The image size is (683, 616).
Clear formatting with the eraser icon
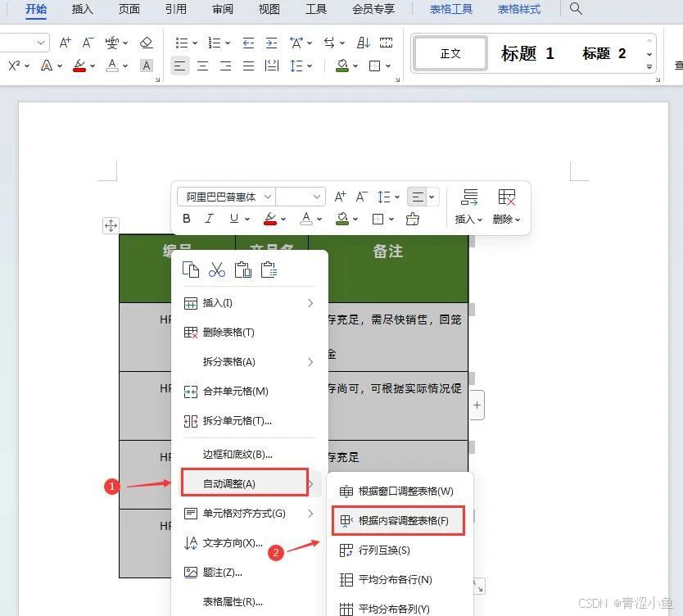(147, 43)
